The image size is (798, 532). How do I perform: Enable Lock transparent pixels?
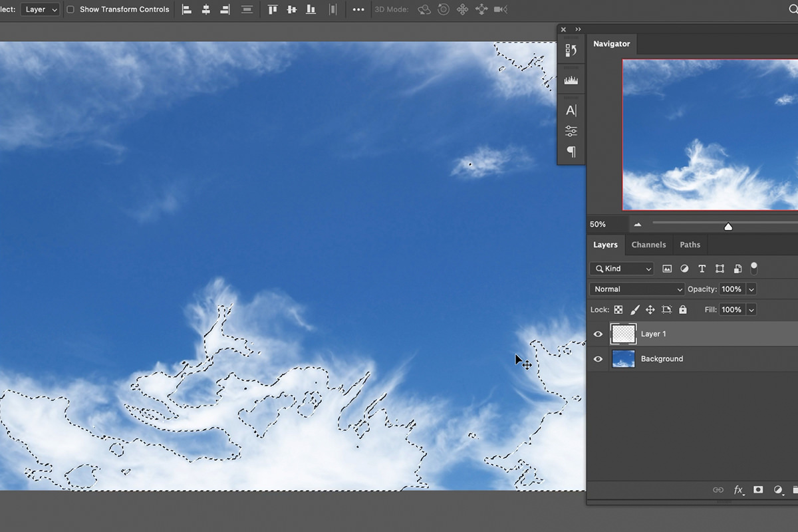[x=618, y=309]
